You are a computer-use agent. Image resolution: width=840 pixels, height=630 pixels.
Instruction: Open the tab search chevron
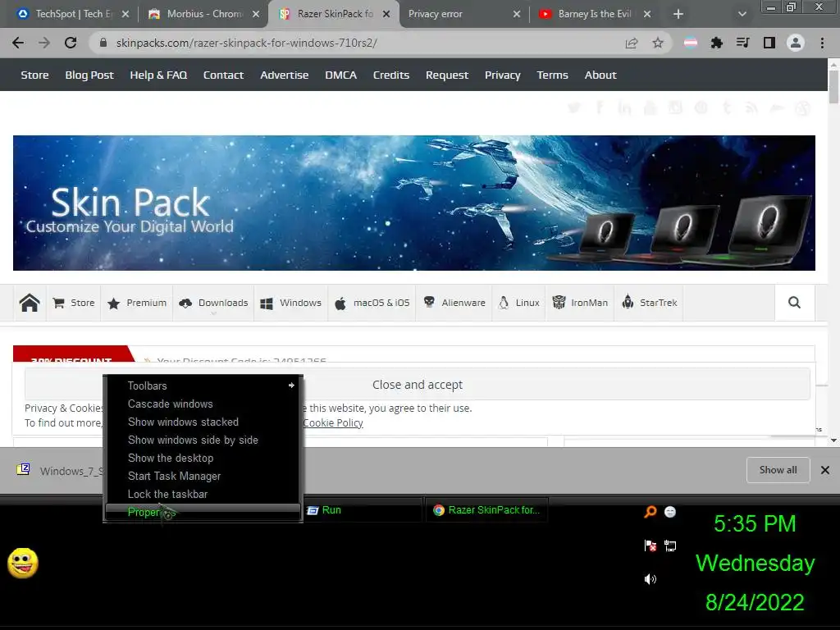click(x=742, y=14)
